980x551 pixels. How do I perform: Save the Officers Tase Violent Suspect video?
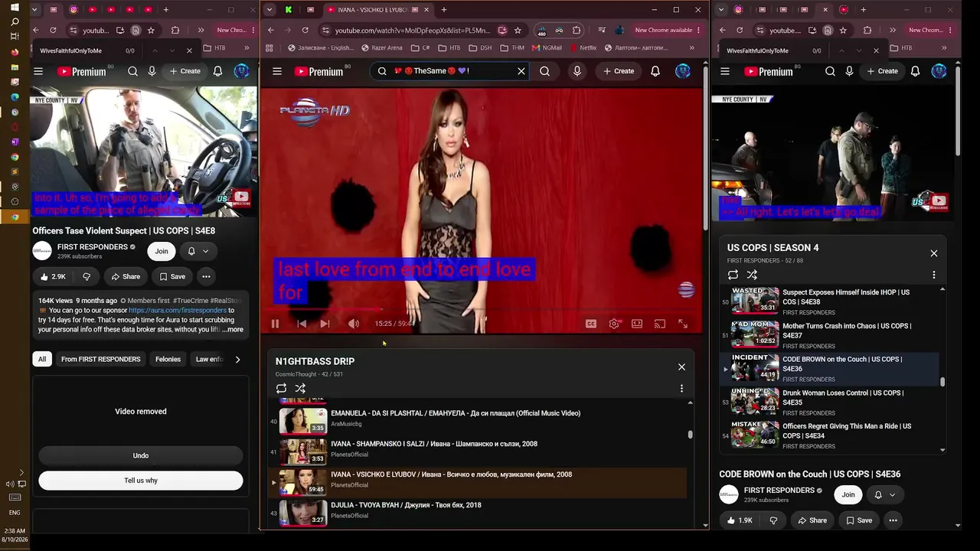(172, 276)
